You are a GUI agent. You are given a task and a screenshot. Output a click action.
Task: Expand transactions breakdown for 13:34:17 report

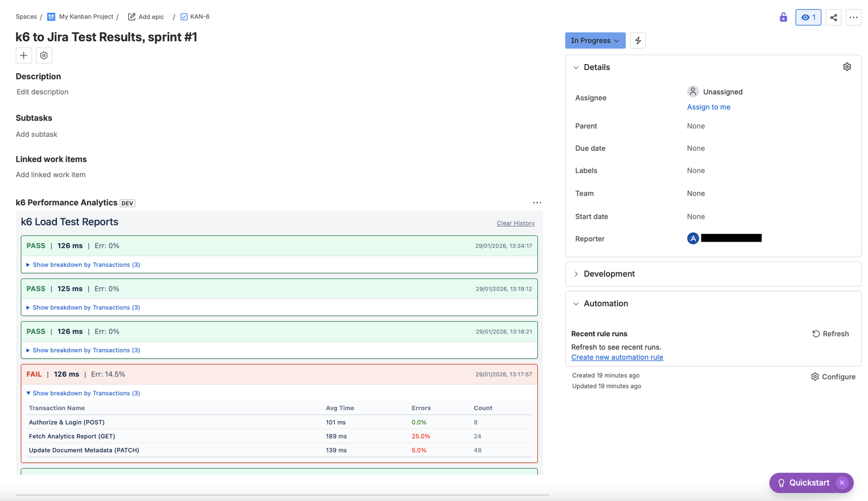click(x=86, y=265)
